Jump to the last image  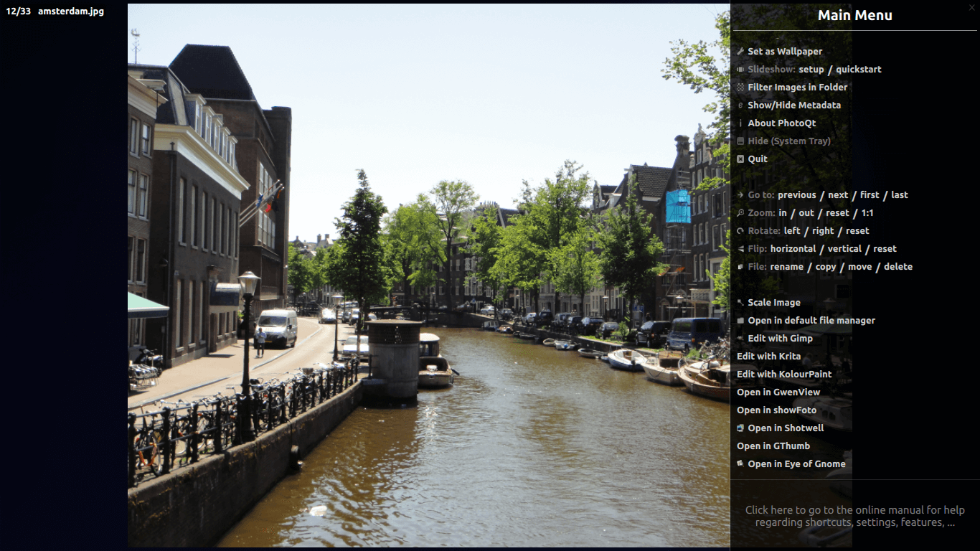coord(899,195)
